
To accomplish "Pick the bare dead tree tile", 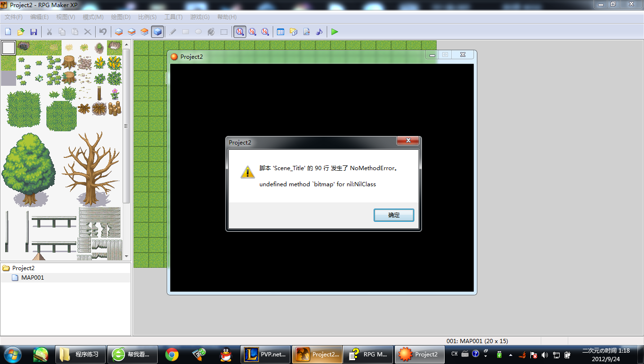I will (x=91, y=169).
